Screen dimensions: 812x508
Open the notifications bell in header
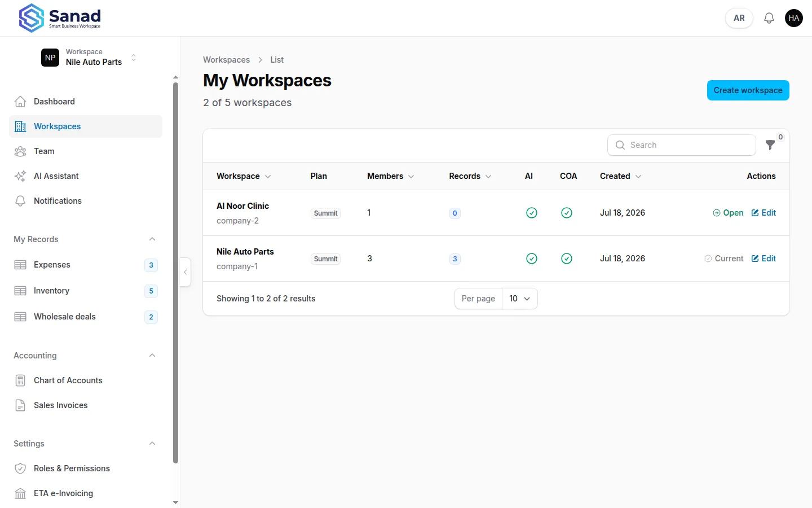[769, 18]
